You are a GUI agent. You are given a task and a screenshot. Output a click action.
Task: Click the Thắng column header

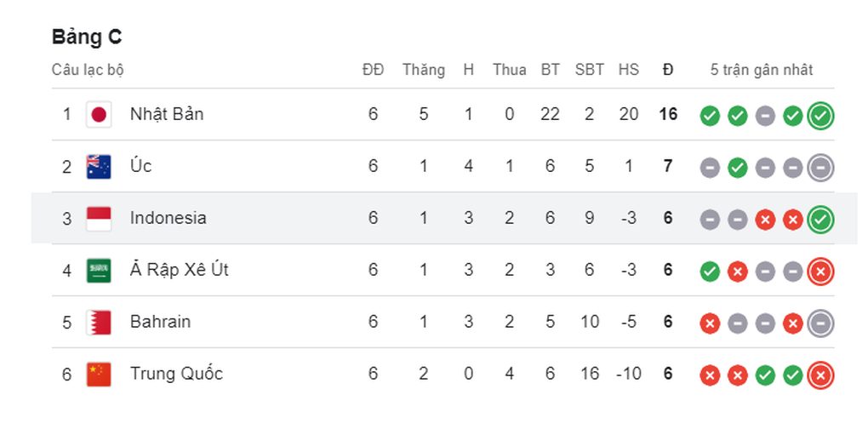coord(424,71)
